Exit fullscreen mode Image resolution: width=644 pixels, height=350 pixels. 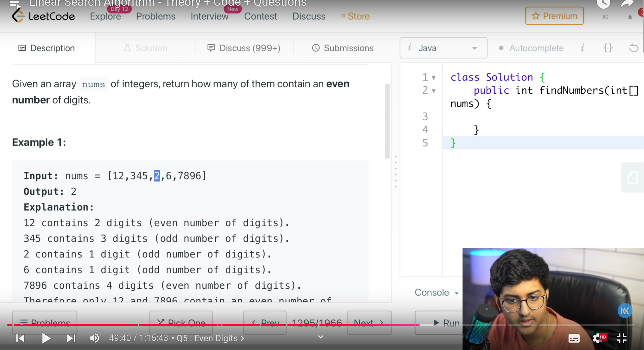tap(621, 338)
